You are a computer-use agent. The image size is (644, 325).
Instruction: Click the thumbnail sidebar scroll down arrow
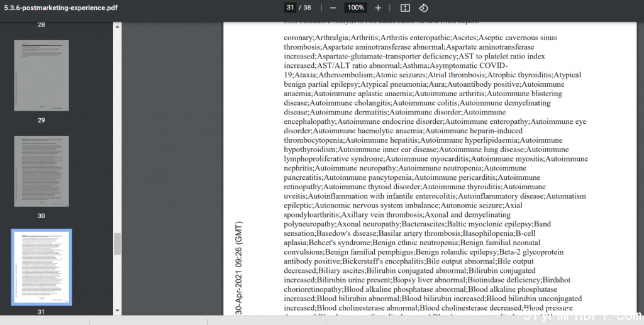pos(118,311)
